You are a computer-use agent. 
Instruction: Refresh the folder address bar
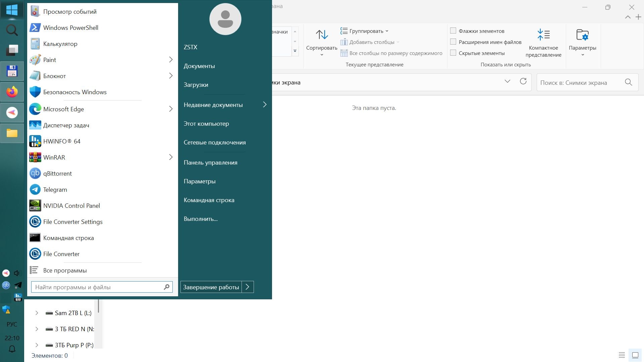coord(523,81)
